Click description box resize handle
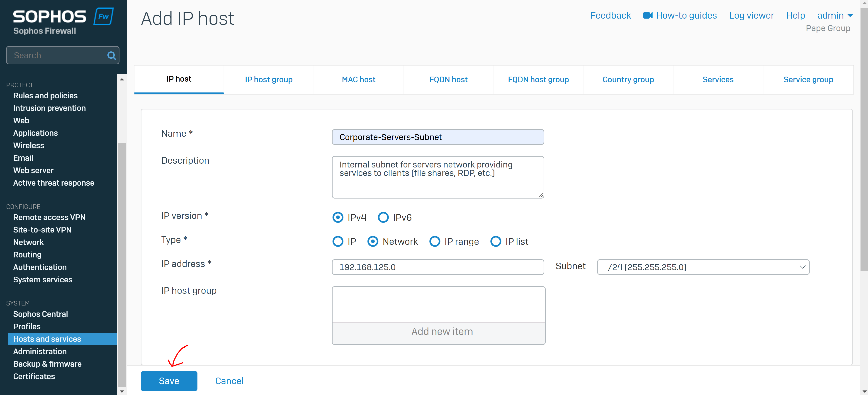Viewport: 868px width, 395px height. point(540,195)
